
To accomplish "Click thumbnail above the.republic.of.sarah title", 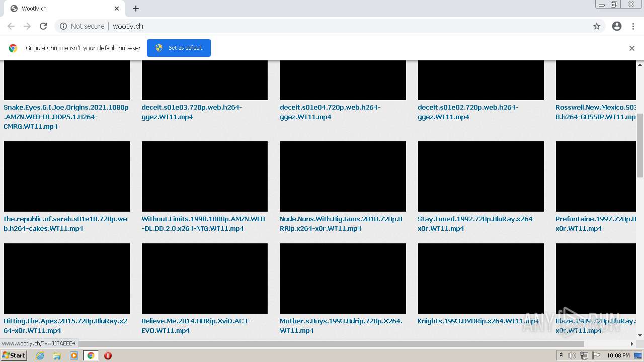I will coord(67,176).
